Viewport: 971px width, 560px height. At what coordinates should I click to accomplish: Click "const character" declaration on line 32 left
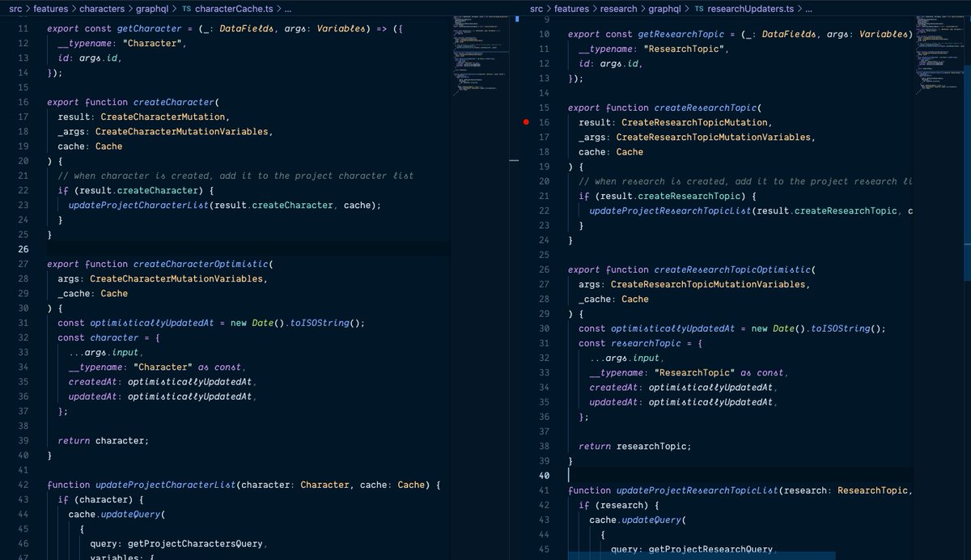coord(98,337)
